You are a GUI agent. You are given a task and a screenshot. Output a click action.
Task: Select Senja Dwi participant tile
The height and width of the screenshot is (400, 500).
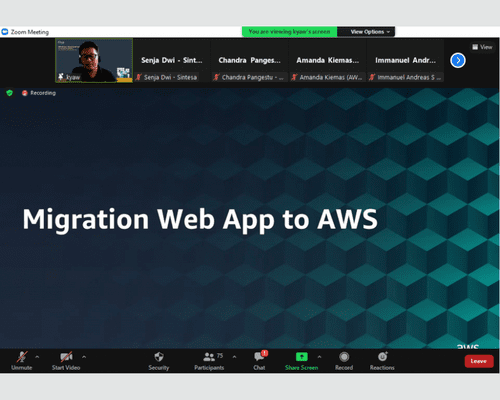pos(172,60)
